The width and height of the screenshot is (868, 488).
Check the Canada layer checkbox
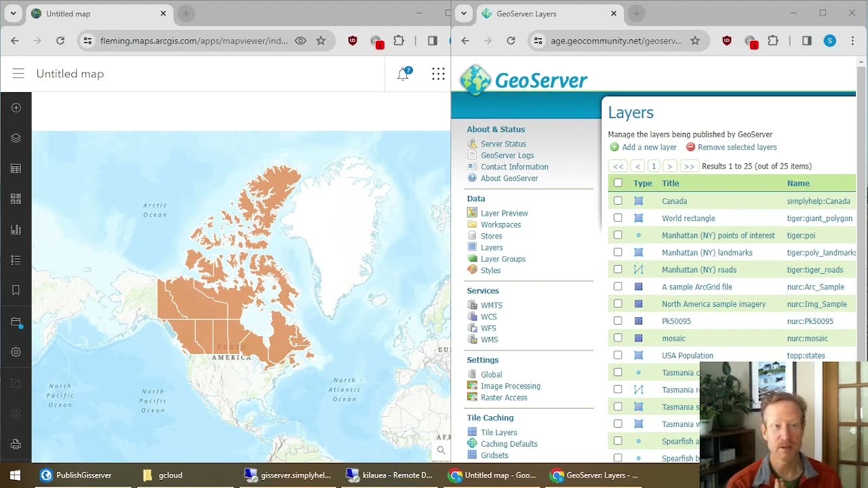pyautogui.click(x=618, y=201)
